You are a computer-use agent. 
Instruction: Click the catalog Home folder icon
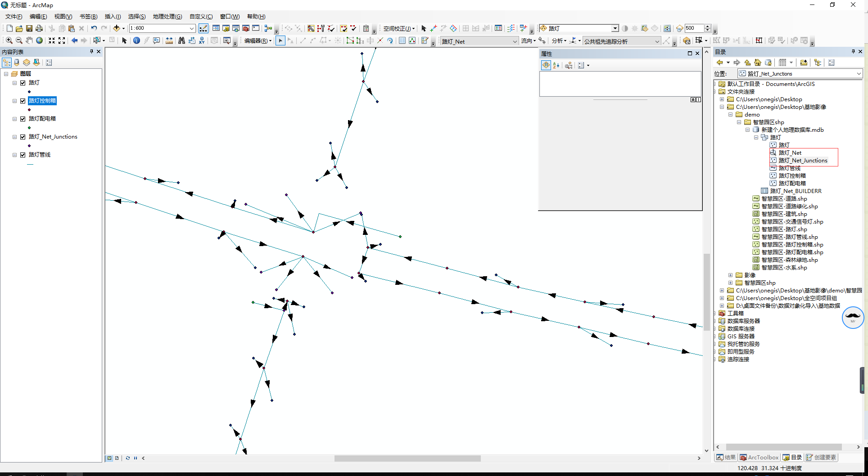[x=758, y=63]
